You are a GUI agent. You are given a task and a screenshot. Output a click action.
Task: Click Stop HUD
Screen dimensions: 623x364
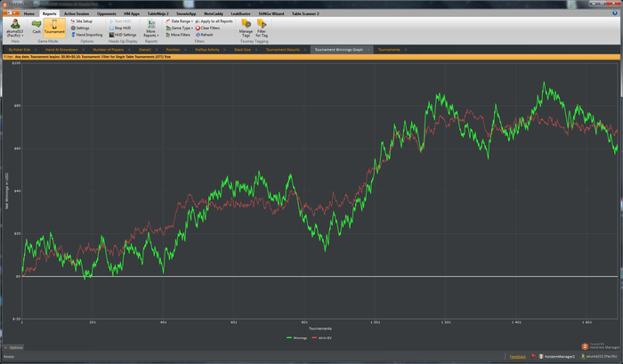(x=120, y=28)
